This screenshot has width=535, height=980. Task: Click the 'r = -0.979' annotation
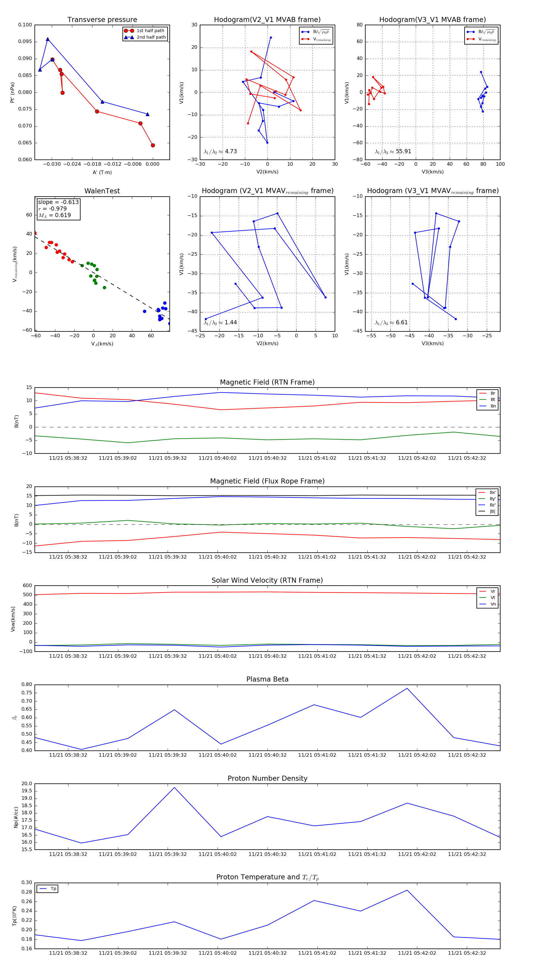pos(53,208)
